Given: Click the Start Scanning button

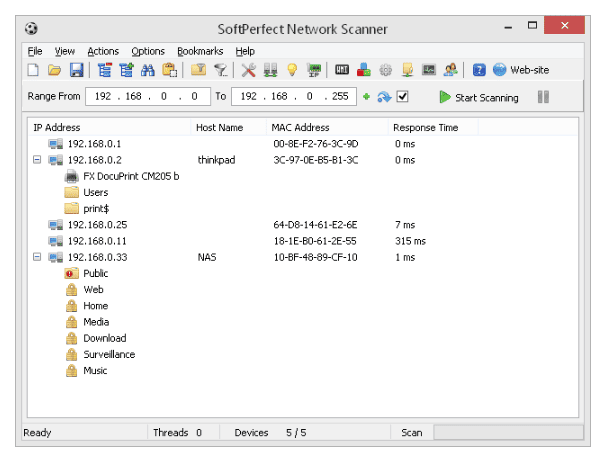Looking at the screenshot, I should coord(479,97).
